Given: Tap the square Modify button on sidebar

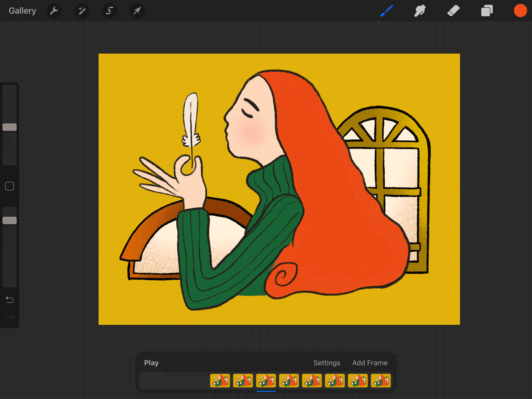Looking at the screenshot, I should (x=10, y=186).
